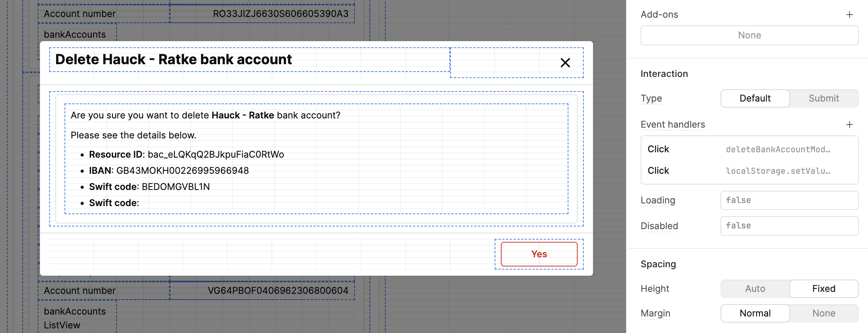Select the account number VG64PBOF0406962306800604

(278, 291)
